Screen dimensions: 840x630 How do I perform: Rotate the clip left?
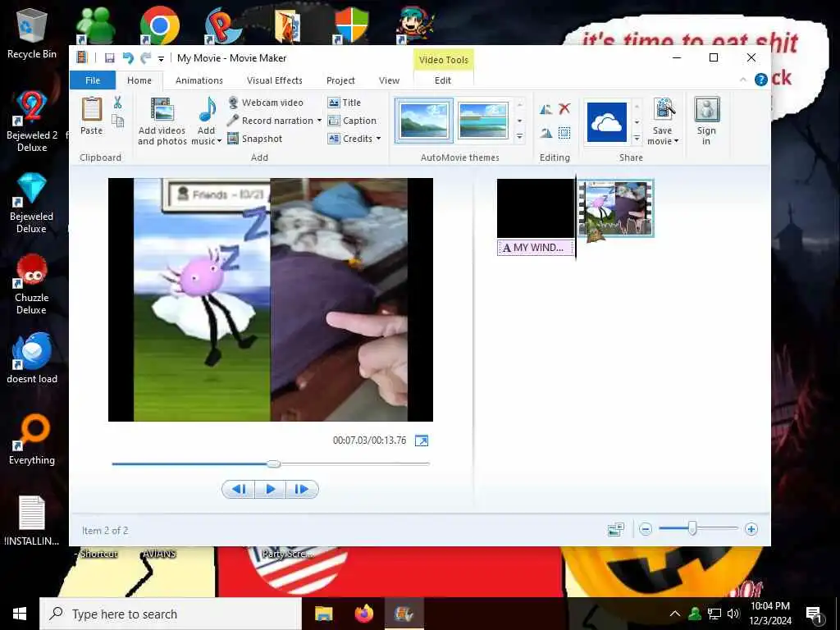(546, 109)
